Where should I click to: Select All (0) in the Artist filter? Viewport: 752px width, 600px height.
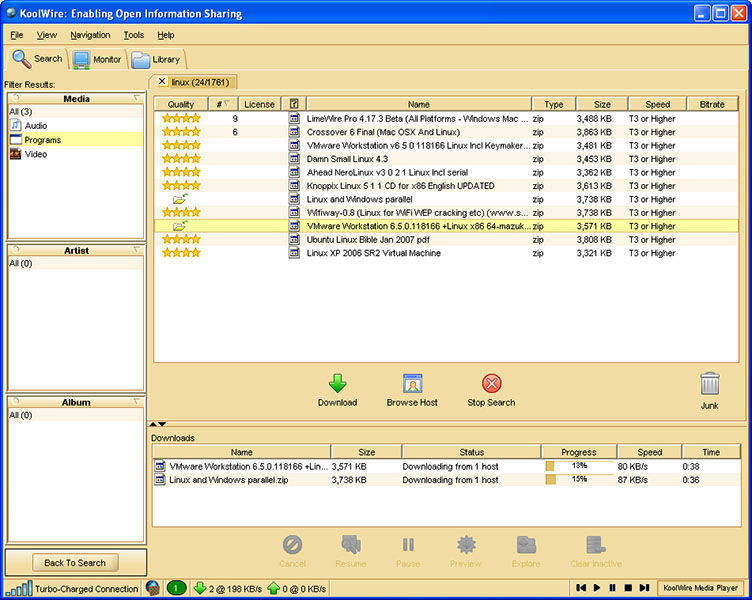[76, 263]
